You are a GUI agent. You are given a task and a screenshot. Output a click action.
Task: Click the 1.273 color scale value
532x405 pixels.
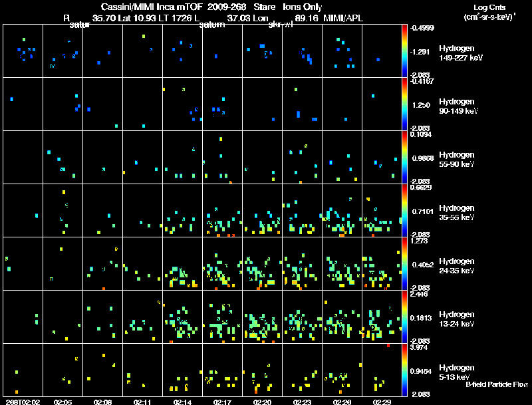click(x=419, y=241)
